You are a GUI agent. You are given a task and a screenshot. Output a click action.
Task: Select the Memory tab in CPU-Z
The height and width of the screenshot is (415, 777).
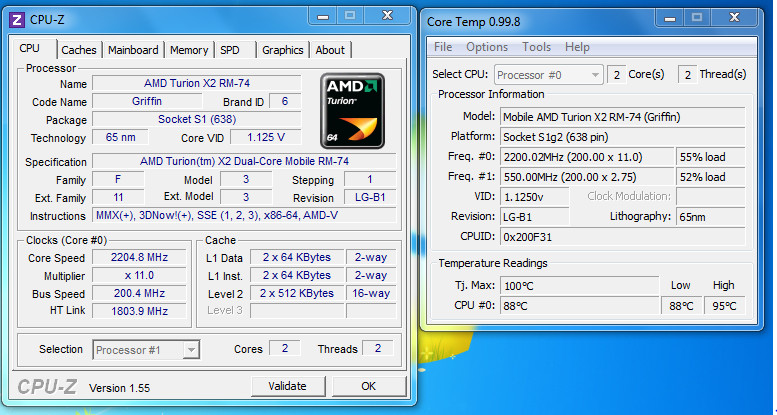pos(189,50)
